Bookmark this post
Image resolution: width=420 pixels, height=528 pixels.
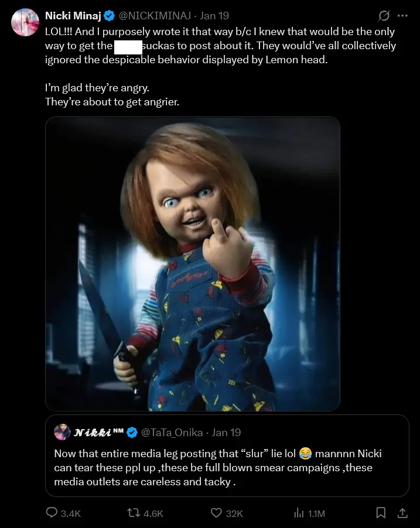[381, 513]
